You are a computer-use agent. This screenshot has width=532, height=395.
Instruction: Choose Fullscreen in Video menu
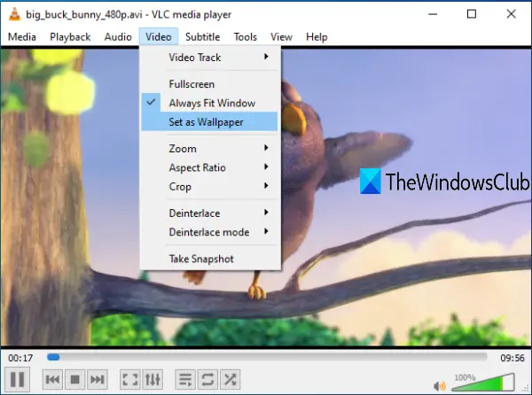coord(209,84)
